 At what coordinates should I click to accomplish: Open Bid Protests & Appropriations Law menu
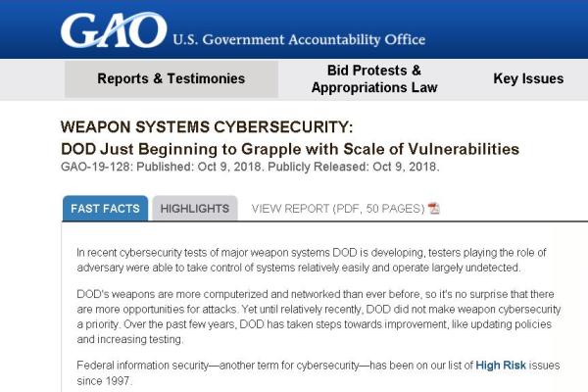point(374,78)
